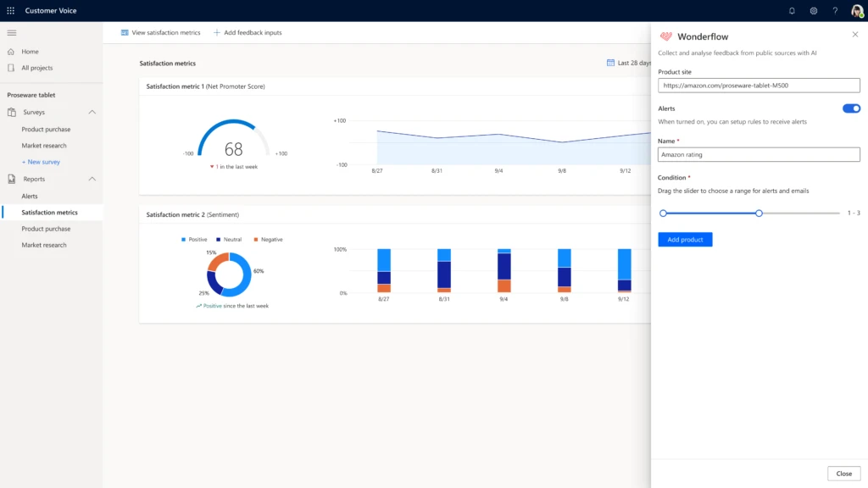Open the Microsoft 365 app launcher grid
Screen dimensions: 868x488
10,11
